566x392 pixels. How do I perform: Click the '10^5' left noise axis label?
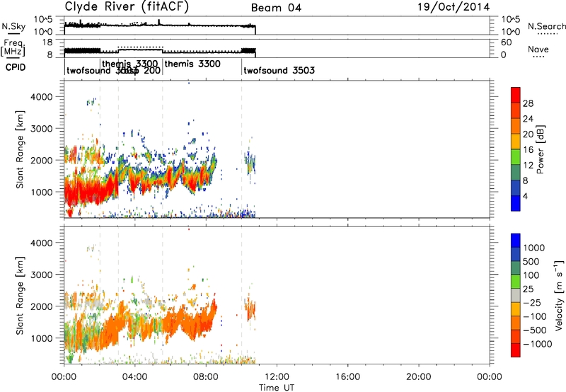(x=43, y=20)
